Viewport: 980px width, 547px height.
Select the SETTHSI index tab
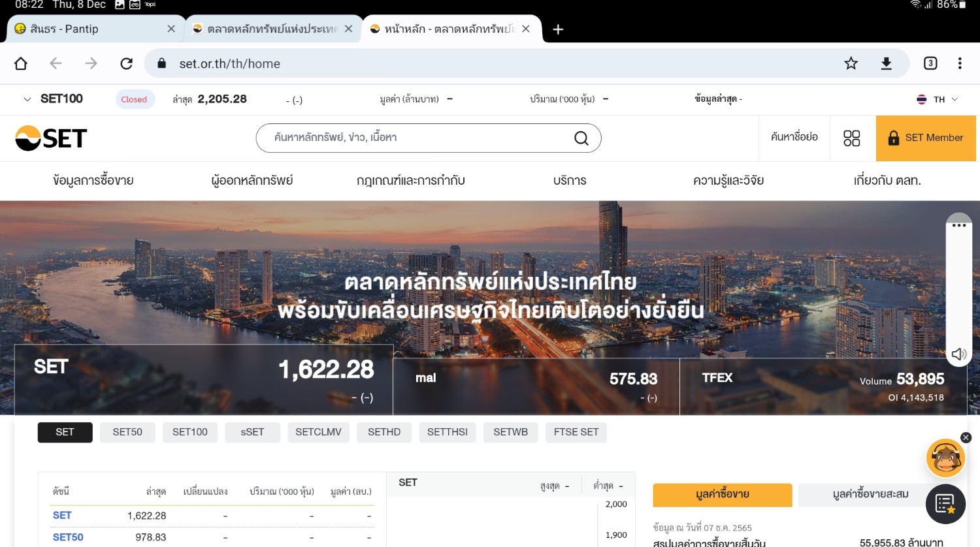(x=448, y=432)
